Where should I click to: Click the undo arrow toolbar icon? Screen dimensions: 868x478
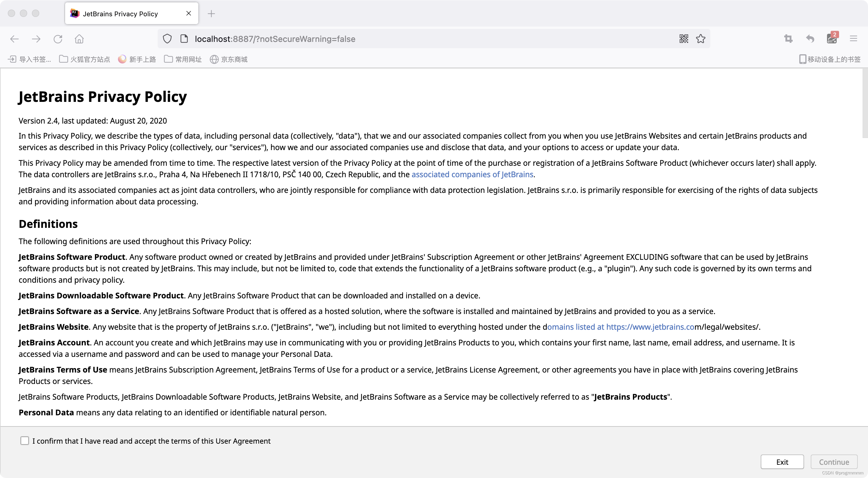[810, 39]
